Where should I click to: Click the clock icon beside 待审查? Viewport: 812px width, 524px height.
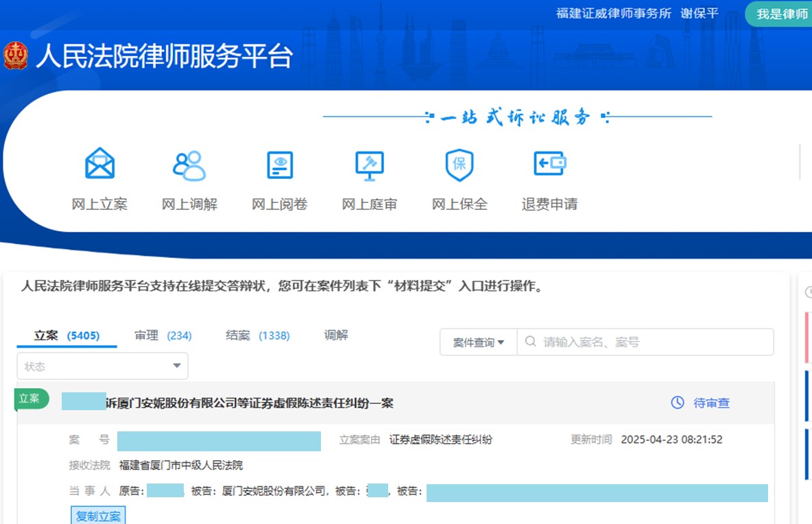(x=678, y=403)
